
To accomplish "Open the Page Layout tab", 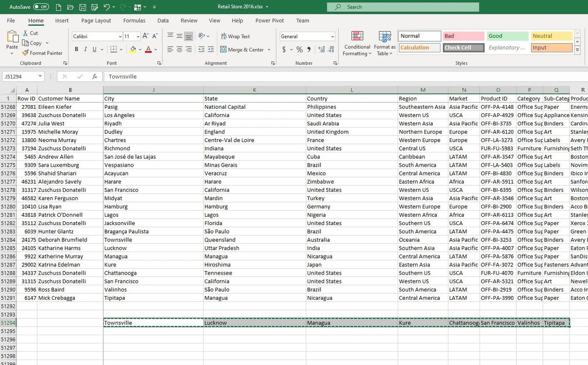I will pos(96,21).
